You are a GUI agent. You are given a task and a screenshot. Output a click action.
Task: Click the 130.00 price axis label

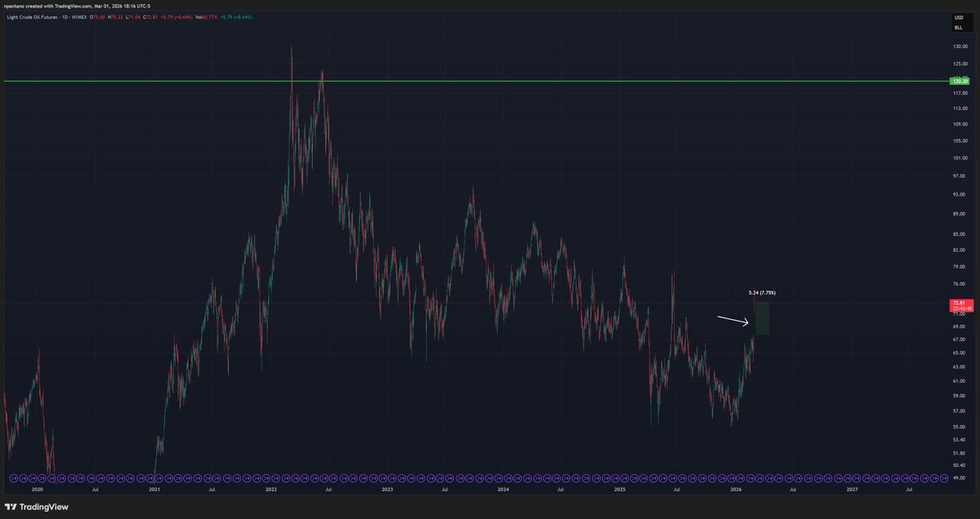pyautogui.click(x=959, y=47)
